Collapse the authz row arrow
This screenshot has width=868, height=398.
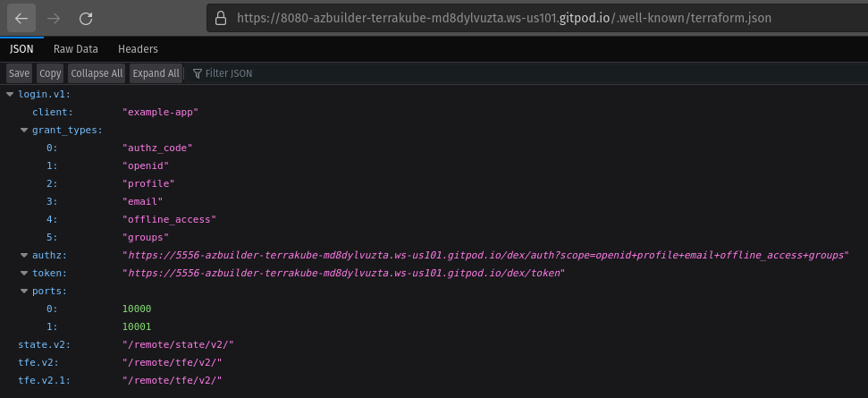[24, 255]
